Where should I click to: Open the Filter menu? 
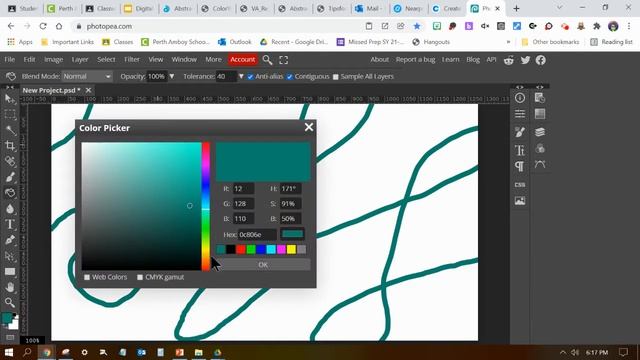point(132,60)
